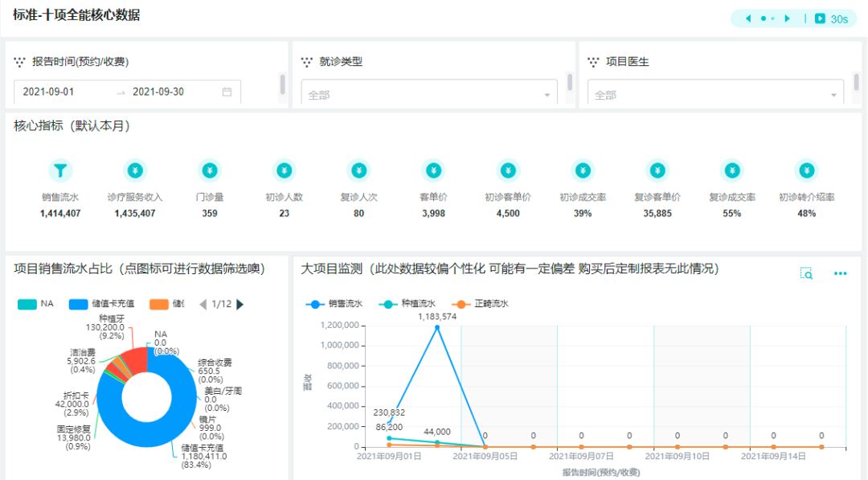Screen dimensions: 868x480
Task: Click the 初诊成交率 metric icon
Action: [583, 170]
